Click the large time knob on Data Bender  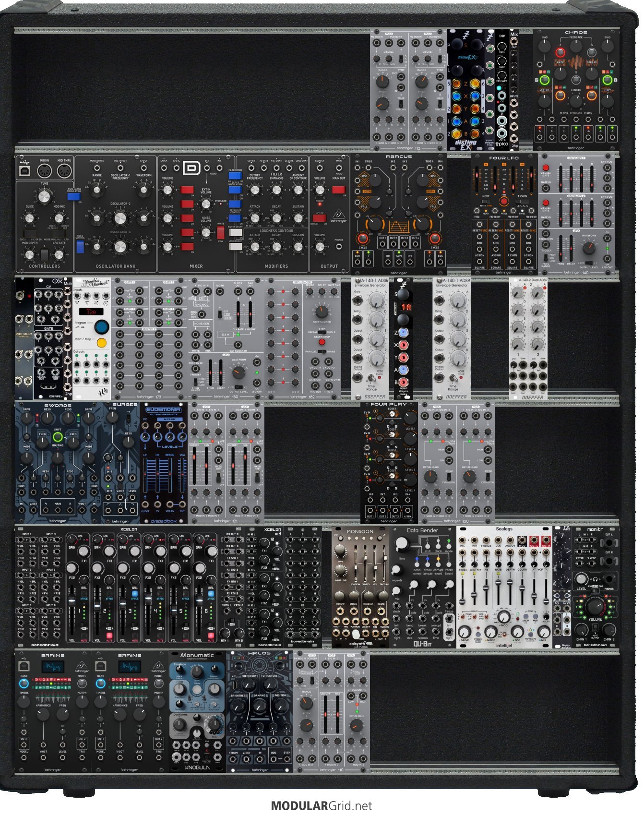pos(401,543)
